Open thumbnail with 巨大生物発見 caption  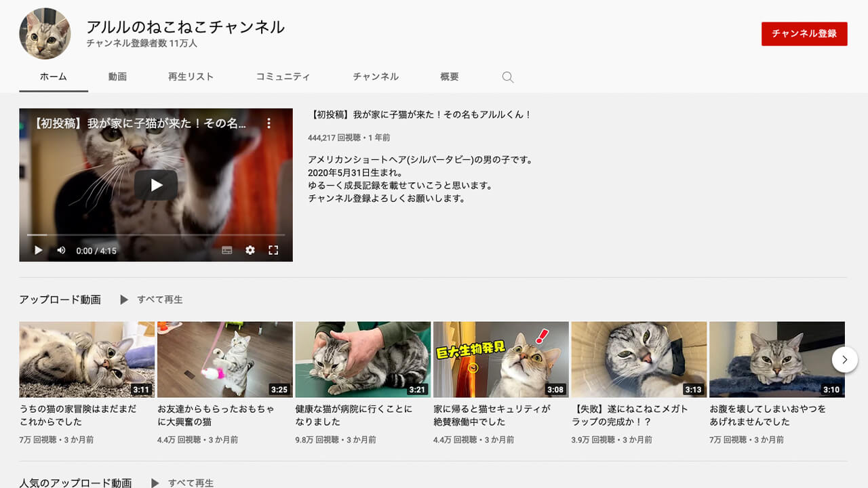click(501, 359)
